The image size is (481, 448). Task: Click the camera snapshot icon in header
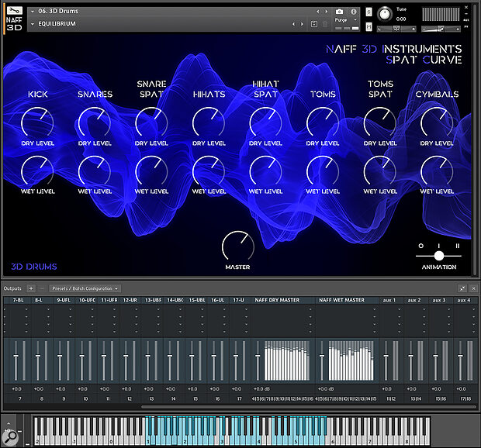[339, 12]
